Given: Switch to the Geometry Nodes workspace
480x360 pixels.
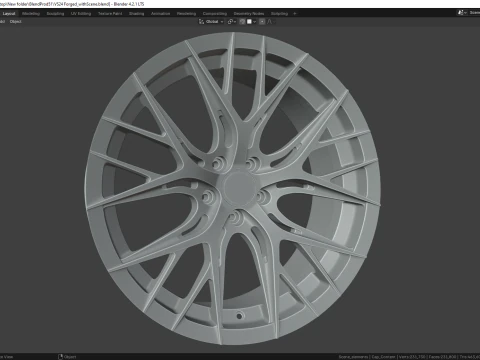Looking at the screenshot, I should coord(249,14).
